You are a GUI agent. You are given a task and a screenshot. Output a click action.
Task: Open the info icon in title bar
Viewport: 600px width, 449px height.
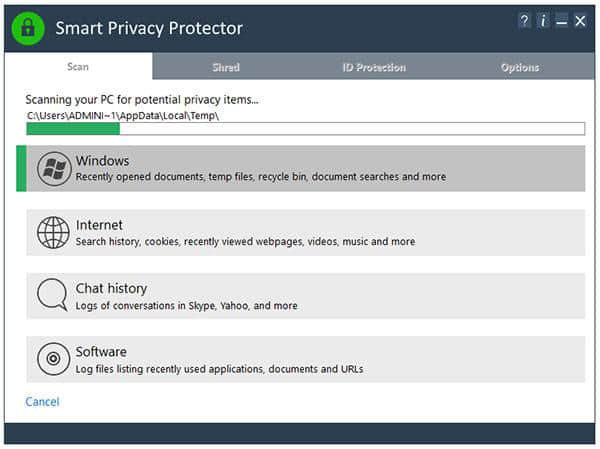click(542, 21)
